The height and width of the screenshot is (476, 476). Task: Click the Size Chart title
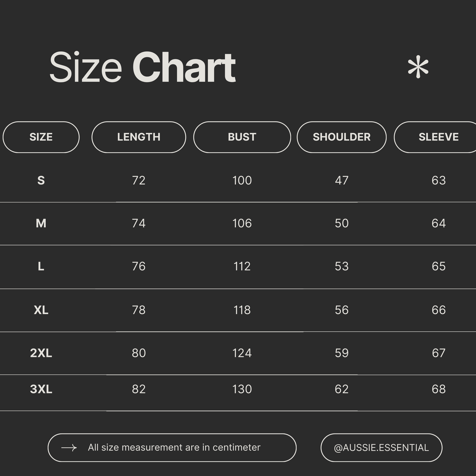click(x=142, y=67)
